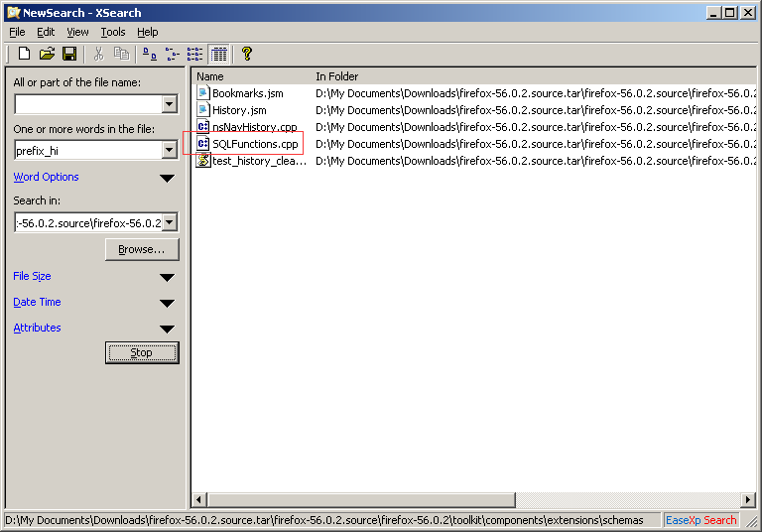The width and height of the screenshot is (762, 532).
Task: Open the Edit menu
Action: (x=46, y=32)
